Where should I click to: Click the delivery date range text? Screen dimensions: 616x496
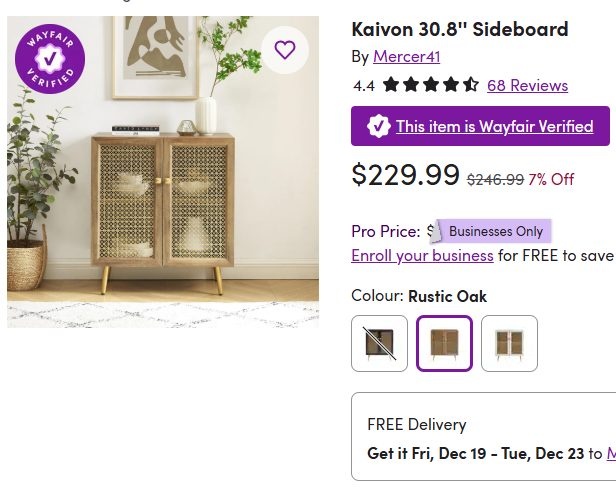(x=475, y=453)
